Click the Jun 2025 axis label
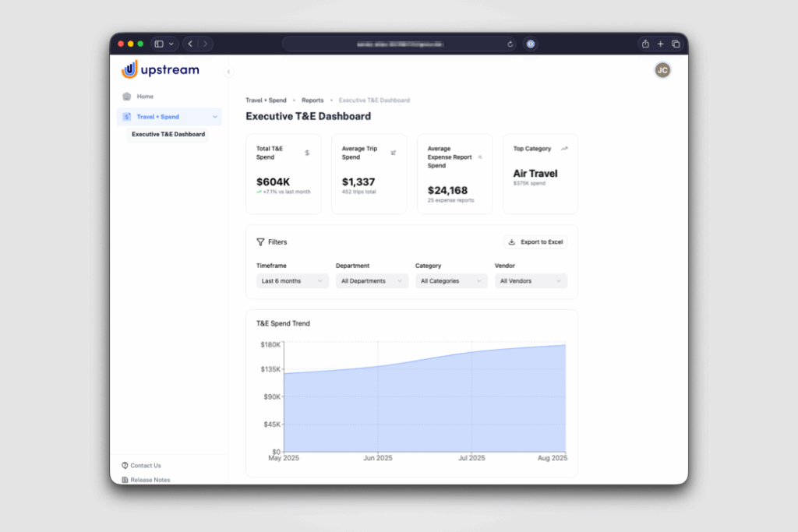The height and width of the screenshot is (532, 798). coord(378,458)
